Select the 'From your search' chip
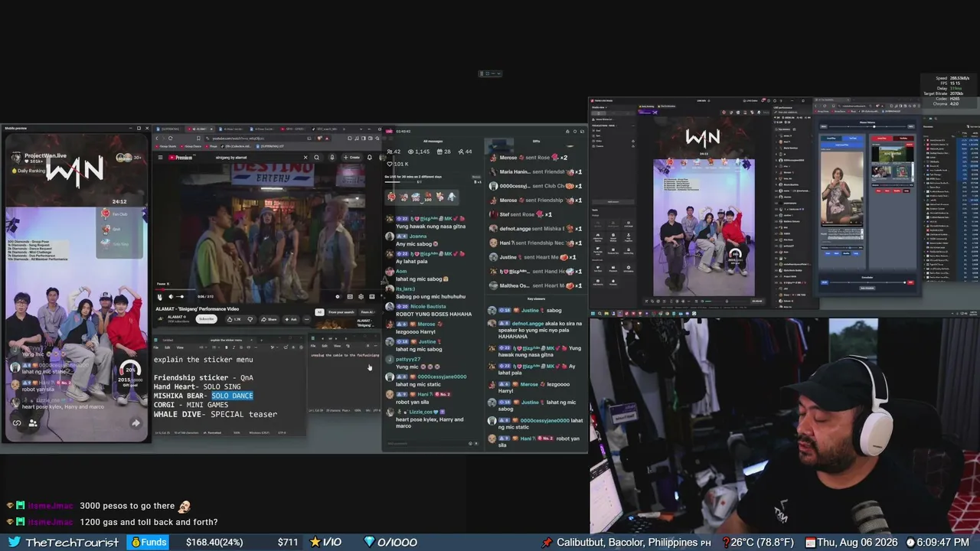The height and width of the screenshot is (551, 980). pos(341,312)
